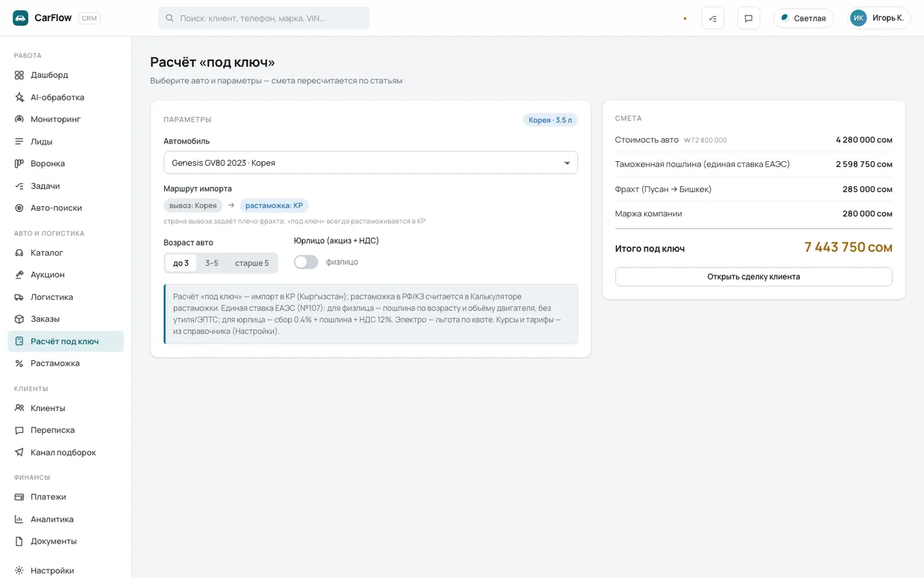924x578 pixels.
Task: Click the «Итого под ключ» label
Action: tap(650, 249)
